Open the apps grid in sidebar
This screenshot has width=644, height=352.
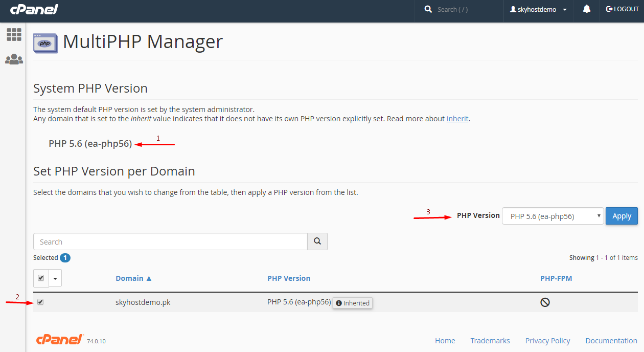(14, 35)
